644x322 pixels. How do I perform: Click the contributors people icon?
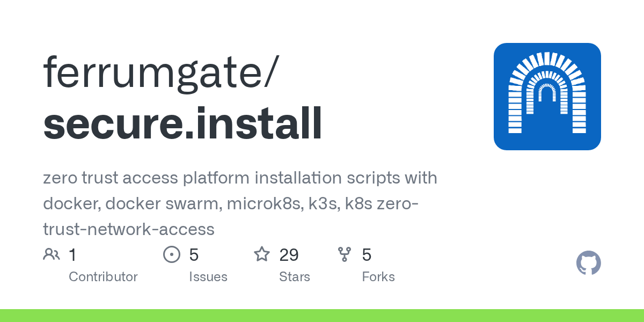tap(52, 254)
